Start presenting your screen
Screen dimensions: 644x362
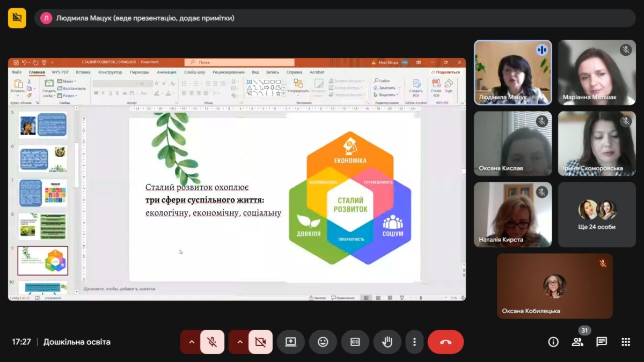291,342
